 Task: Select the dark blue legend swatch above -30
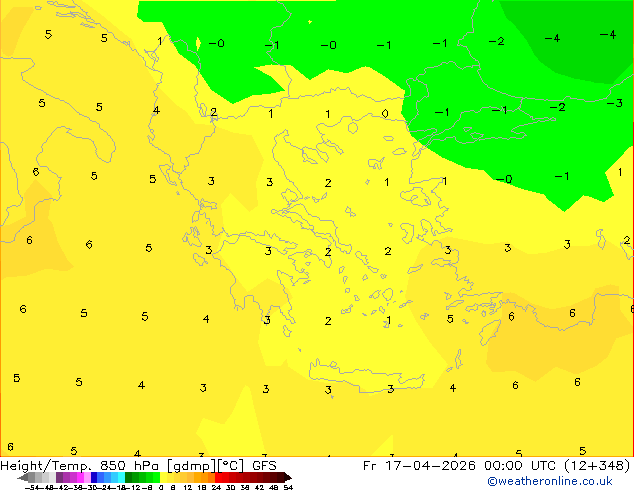click(94, 477)
